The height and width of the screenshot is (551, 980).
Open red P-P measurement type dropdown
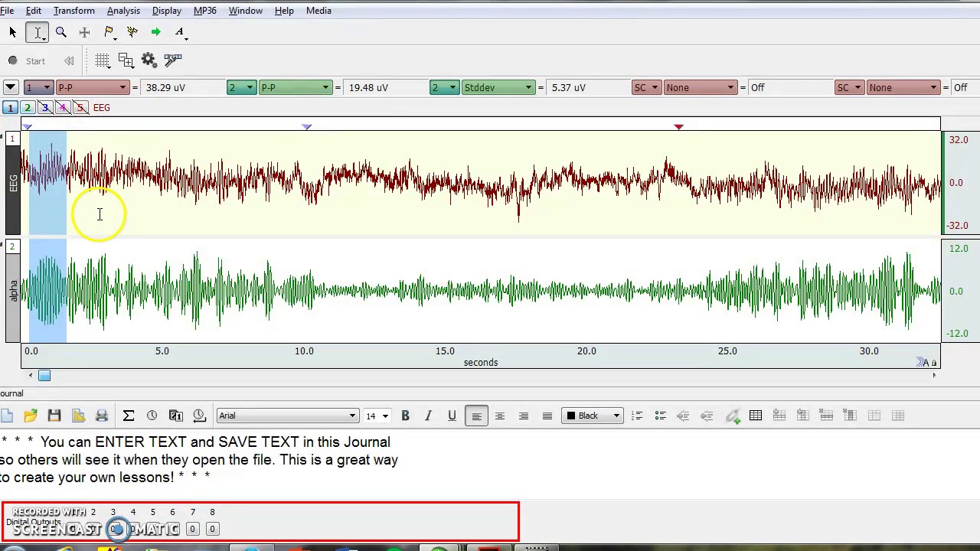click(92, 88)
